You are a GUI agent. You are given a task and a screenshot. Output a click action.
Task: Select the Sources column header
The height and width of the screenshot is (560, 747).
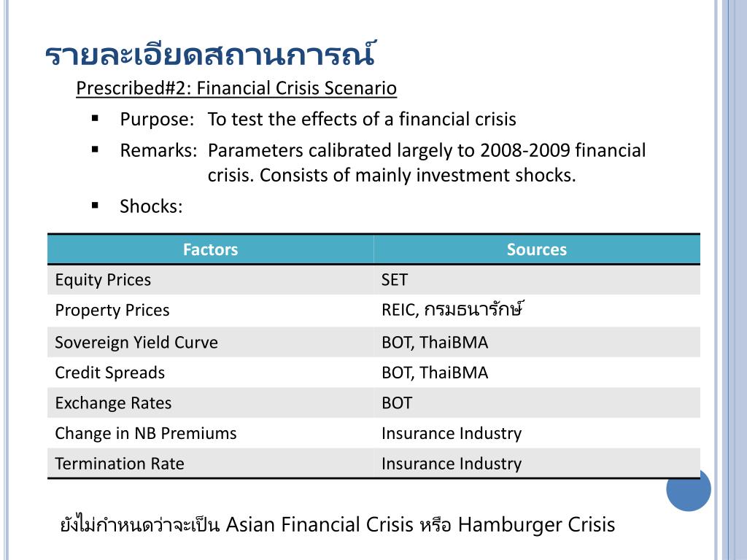click(536, 249)
